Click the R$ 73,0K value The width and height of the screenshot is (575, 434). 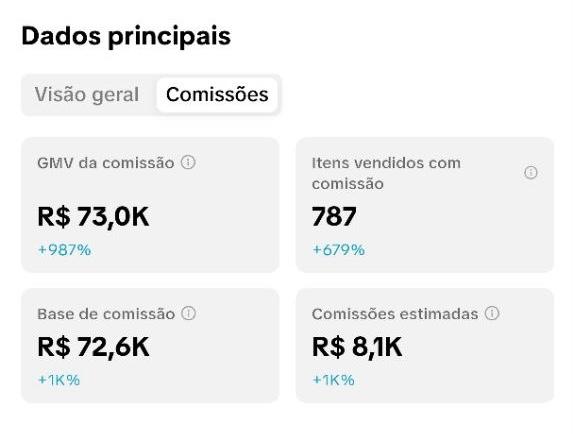94,217
